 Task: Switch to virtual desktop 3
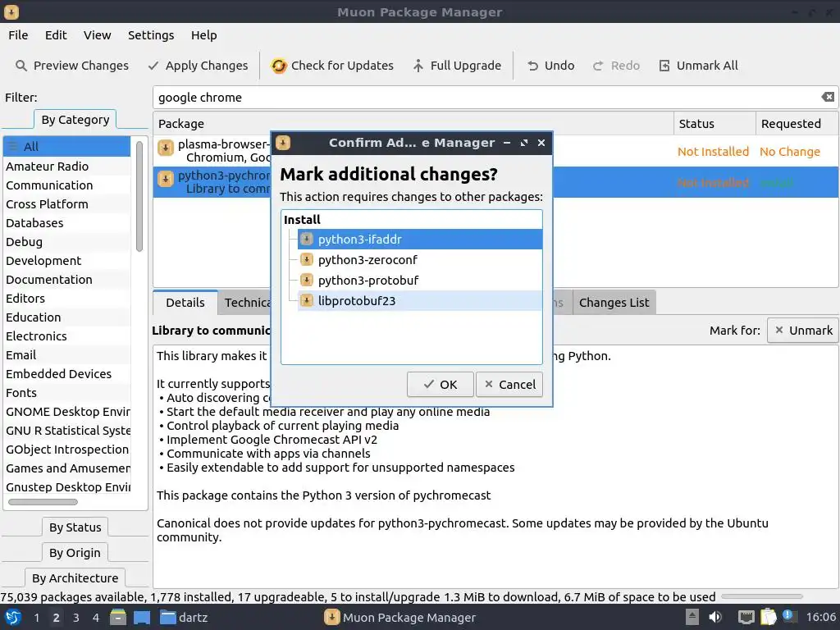point(75,617)
